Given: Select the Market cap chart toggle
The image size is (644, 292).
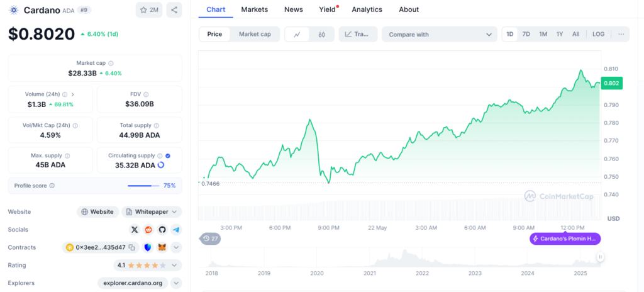Looking at the screenshot, I should (x=255, y=34).
